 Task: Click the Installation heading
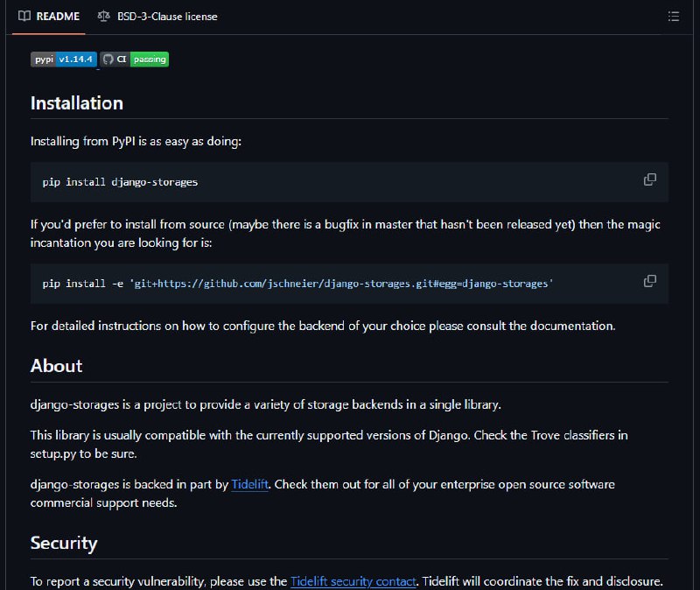77,103
